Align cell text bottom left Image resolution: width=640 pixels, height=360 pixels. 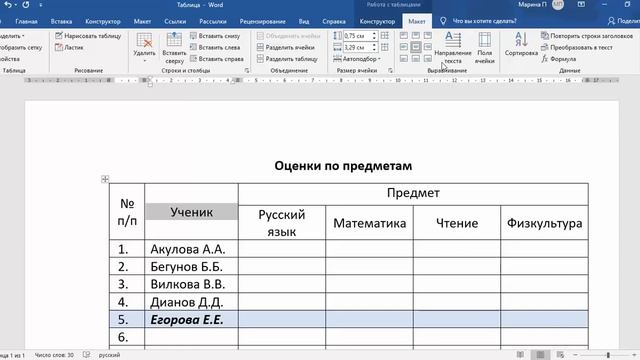404,59
